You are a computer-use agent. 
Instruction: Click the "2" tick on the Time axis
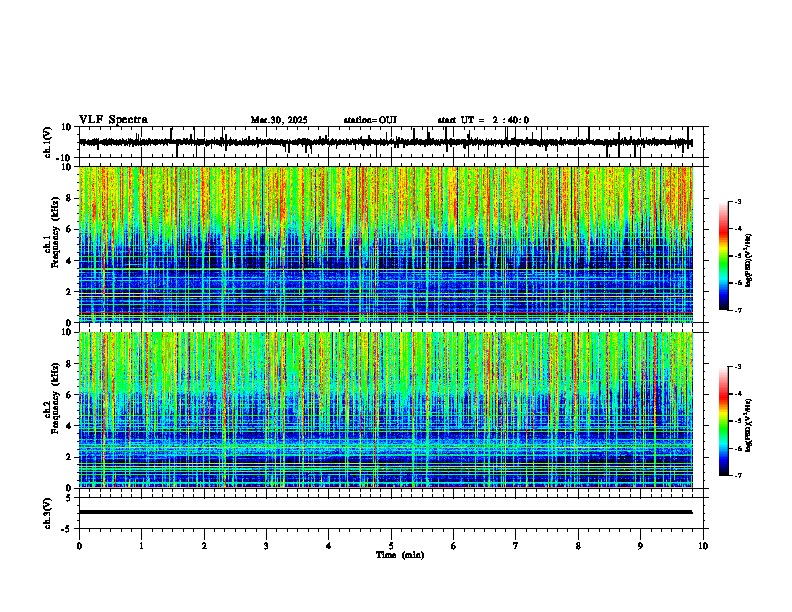tap(204, 546)
